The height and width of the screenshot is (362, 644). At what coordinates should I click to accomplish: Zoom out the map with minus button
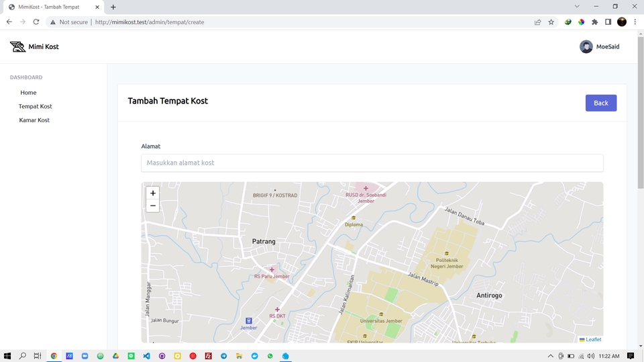coord(153,206)
